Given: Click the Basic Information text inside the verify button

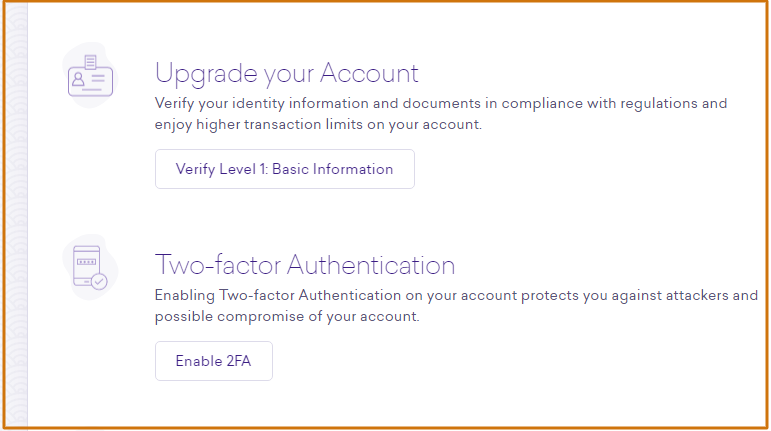Looking at the screenshot, I should pyautogui.click(x=332, y=169).
